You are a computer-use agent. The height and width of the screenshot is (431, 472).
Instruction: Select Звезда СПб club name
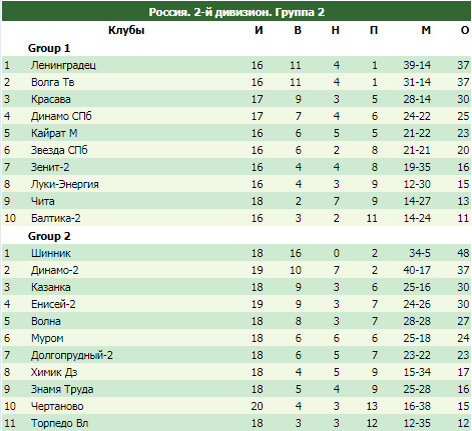[x=59, y=150]
